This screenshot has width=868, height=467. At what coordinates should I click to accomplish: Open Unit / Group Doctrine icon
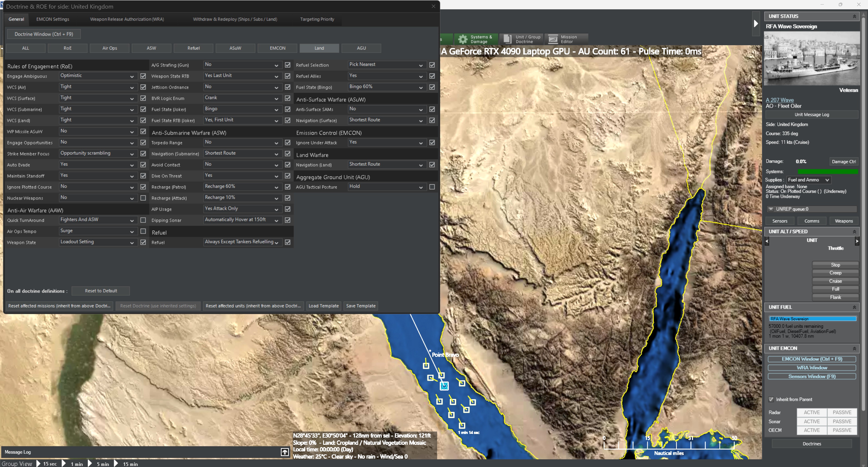pyautogui.click(x=507, y=39)
